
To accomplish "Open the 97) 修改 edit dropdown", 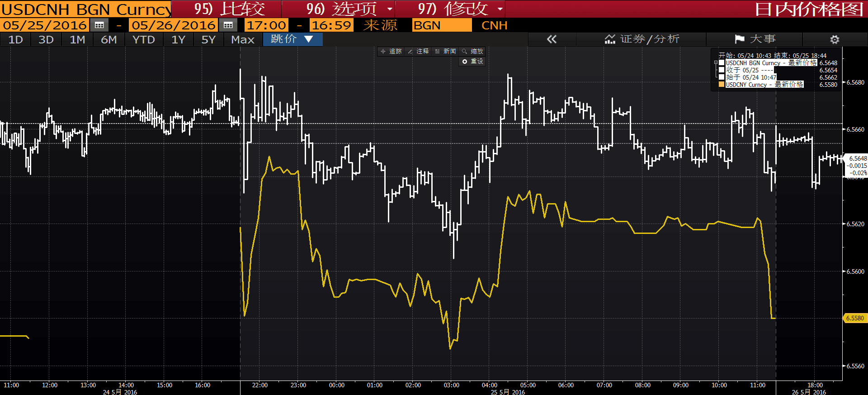I will pos(450,9).
